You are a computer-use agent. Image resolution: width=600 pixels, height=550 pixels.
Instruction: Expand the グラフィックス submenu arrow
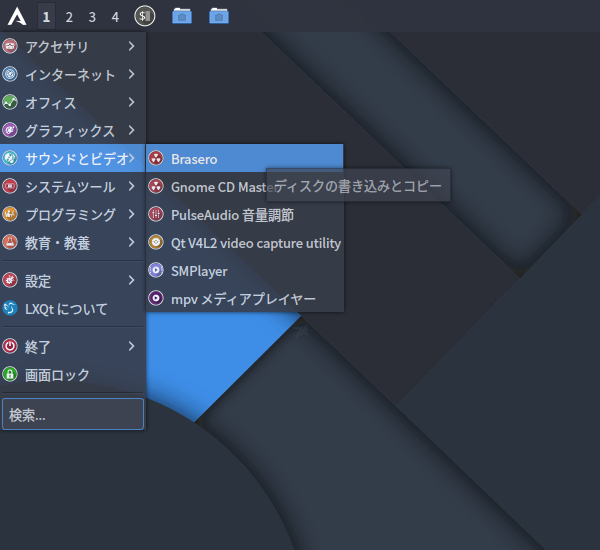132,130
